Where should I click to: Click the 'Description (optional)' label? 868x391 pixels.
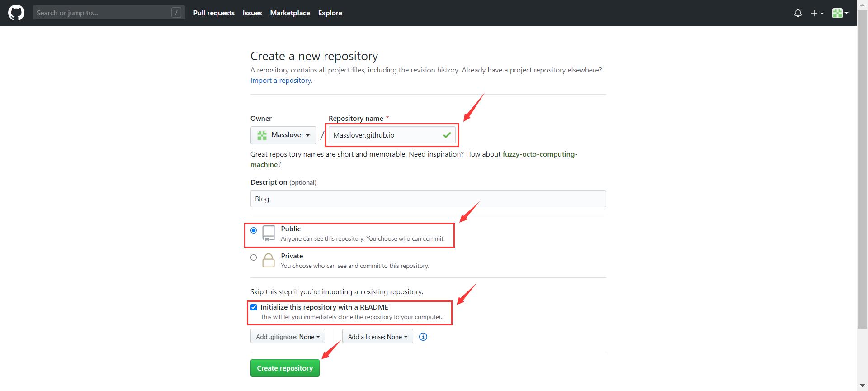283,182
